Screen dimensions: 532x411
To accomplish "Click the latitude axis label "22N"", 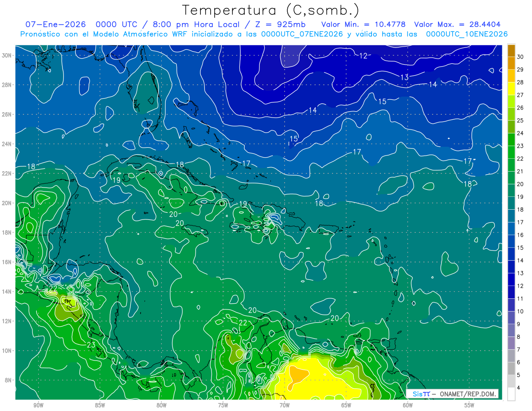I will 7,173.
